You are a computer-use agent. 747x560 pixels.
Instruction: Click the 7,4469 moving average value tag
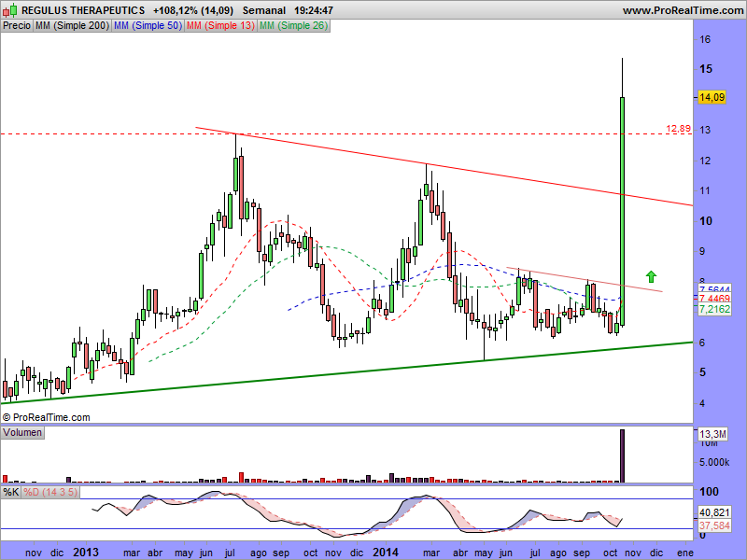coord(714,299)
